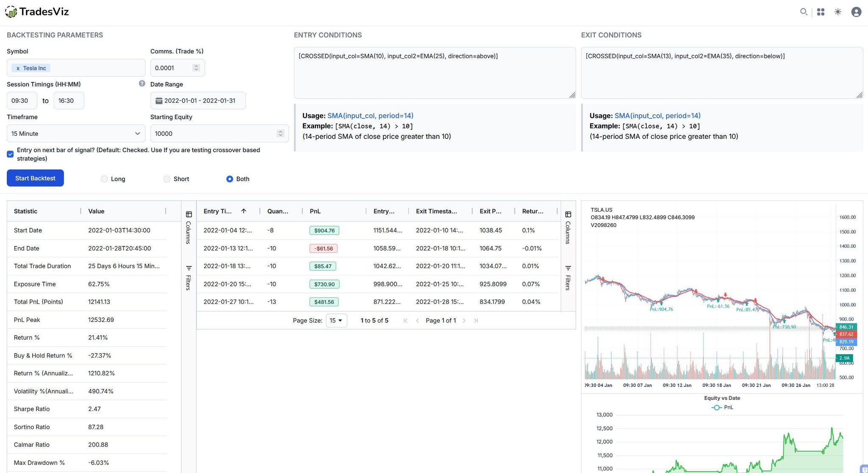Open Columns panel of statistics table
The height and width of the screenshot is (473, 868).
tap(189, 227)
